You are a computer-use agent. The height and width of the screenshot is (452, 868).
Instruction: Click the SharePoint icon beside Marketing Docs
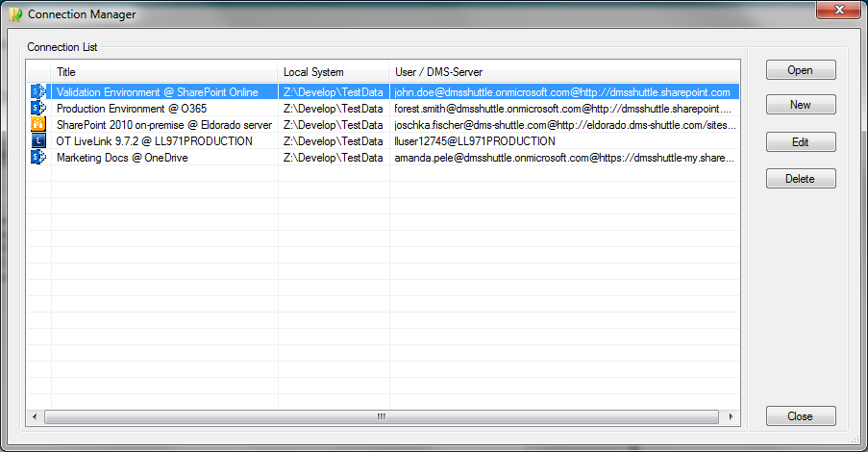pyautogui.click(x=38, y=158)
